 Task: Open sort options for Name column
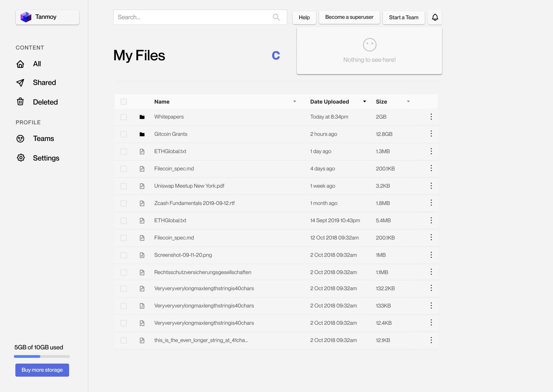[x=295, y=101]
